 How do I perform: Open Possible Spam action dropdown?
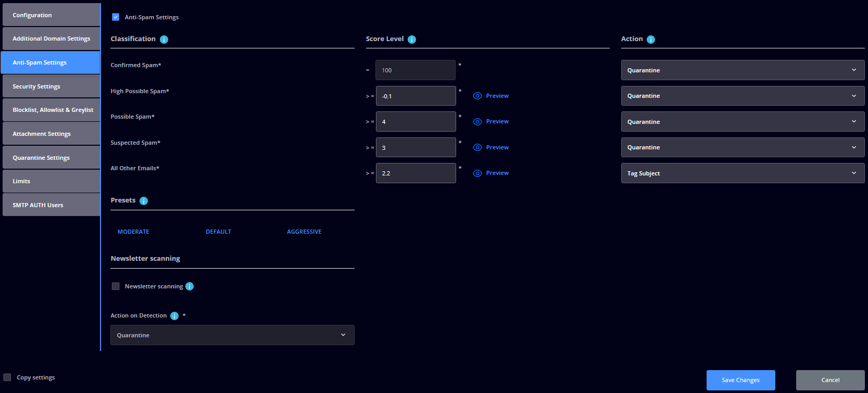743,121
